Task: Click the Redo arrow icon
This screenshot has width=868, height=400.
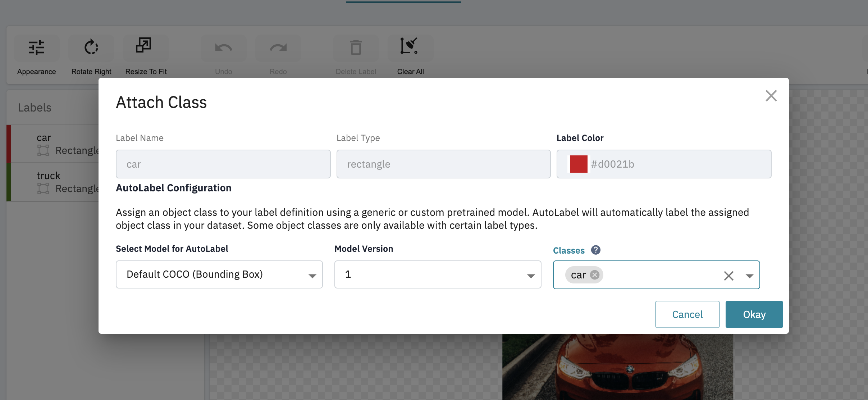Action: (x=278, y=47)
